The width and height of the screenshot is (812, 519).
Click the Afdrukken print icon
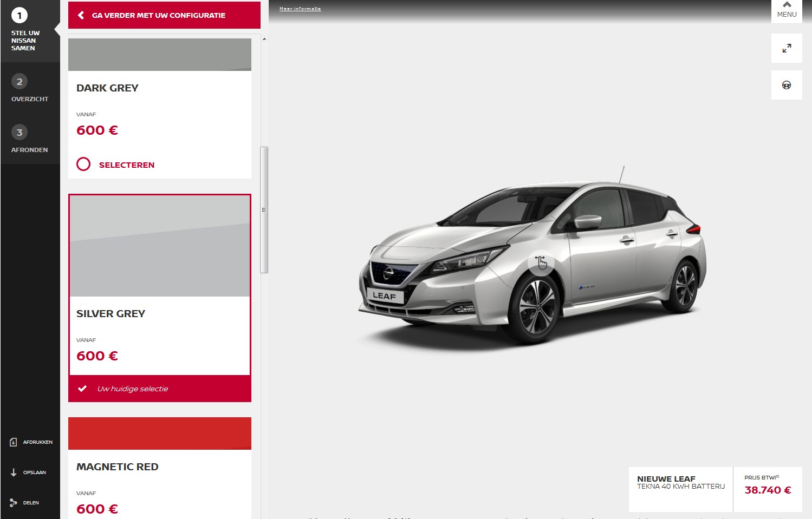pos(14,442)
